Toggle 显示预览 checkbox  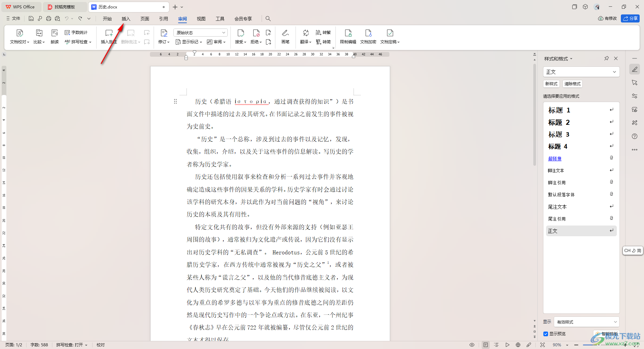[546, 334]
